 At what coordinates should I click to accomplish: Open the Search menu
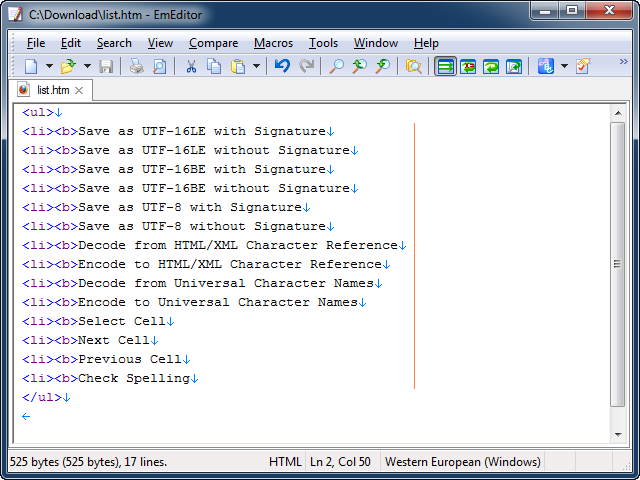(x=114, y=43)
